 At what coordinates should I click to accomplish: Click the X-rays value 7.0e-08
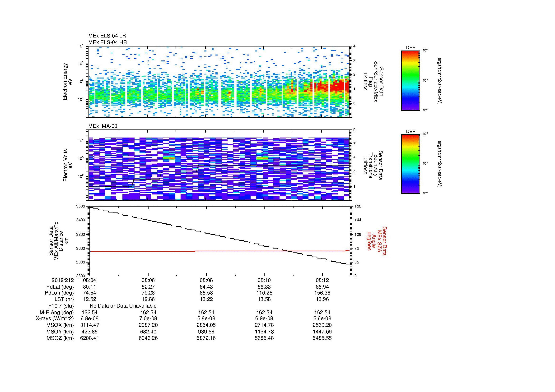coord(148,318)
